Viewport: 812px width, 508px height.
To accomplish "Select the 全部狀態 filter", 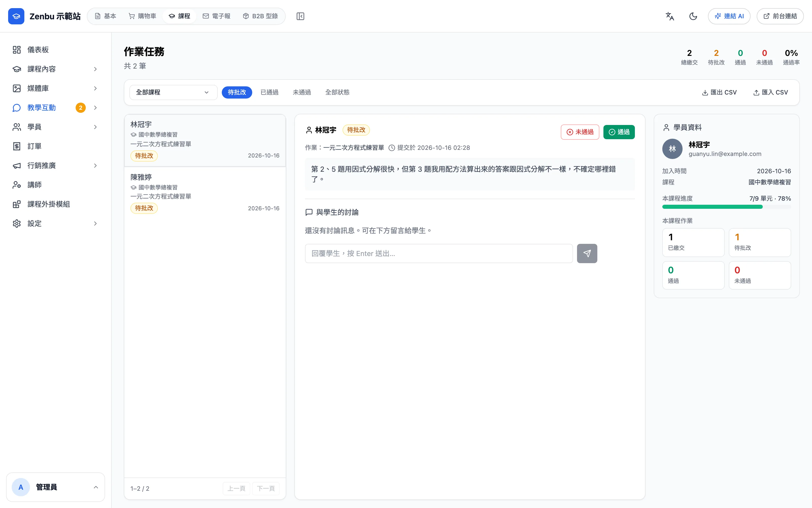I will 337,92.
